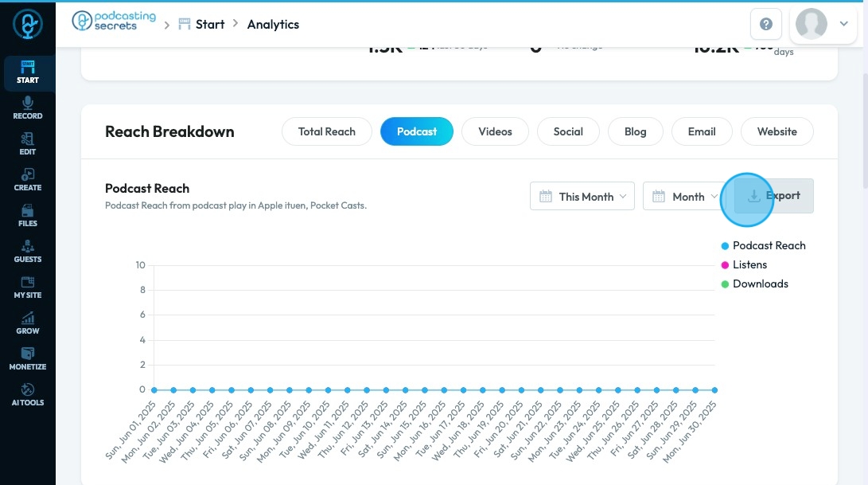Open the Record microphone section
This screenshot has height=485, width=868.
point(28,108)
